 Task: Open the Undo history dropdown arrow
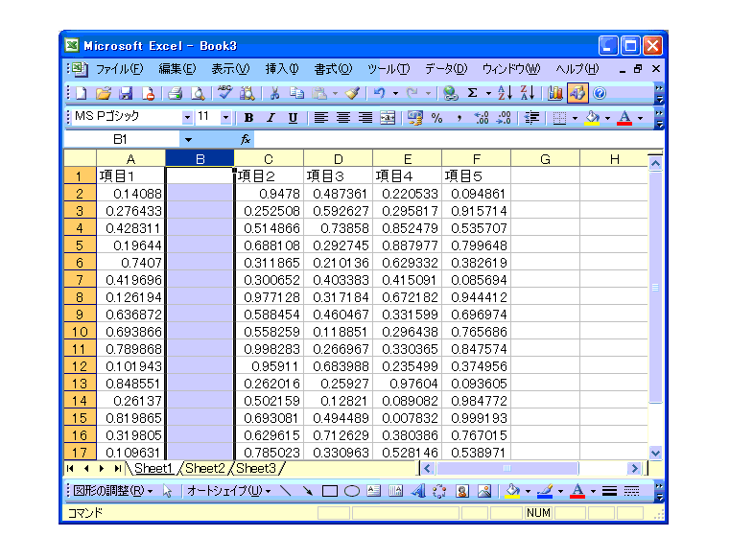pyautogui.click(x=395, y=94)
